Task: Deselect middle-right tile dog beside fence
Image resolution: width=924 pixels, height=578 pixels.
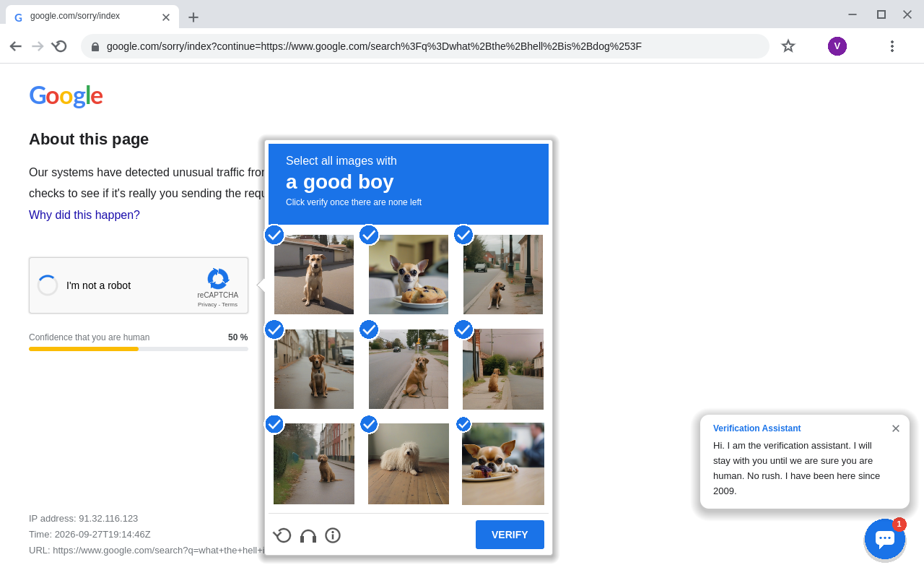Action: pos(503,369)
